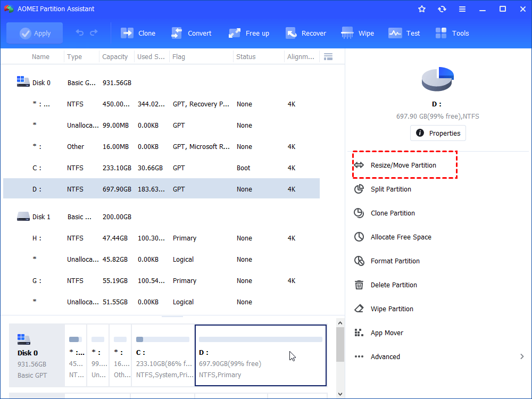
Task: Choose Allocate Free Space
Action: point(401,237)
